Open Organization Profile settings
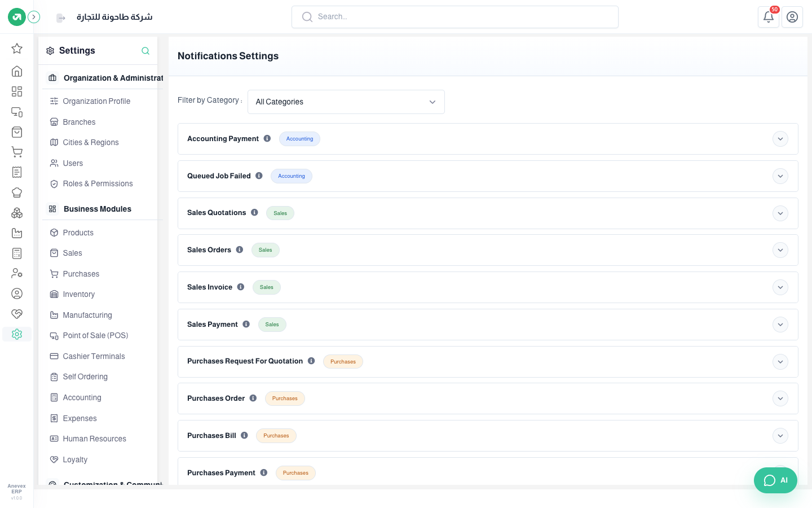 [x=96, y=101]
